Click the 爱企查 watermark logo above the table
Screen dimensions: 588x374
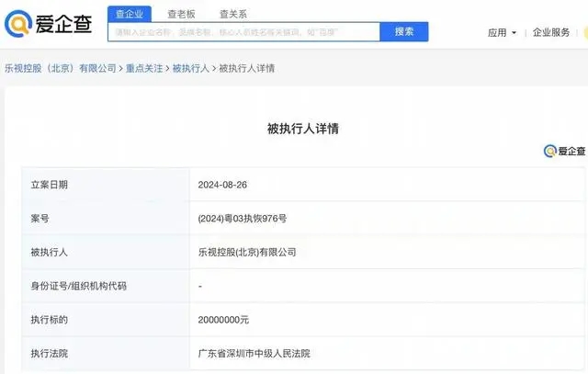[564, 151]
